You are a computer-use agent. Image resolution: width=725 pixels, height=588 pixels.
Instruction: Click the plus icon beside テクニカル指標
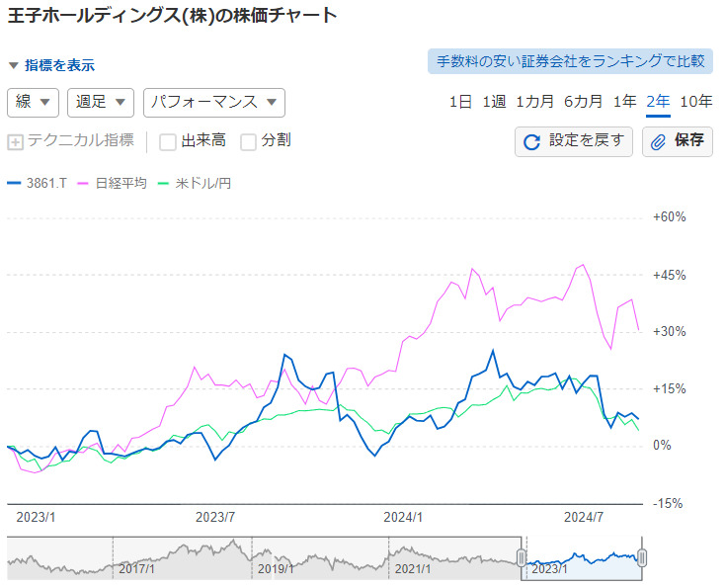coord(15,141)
